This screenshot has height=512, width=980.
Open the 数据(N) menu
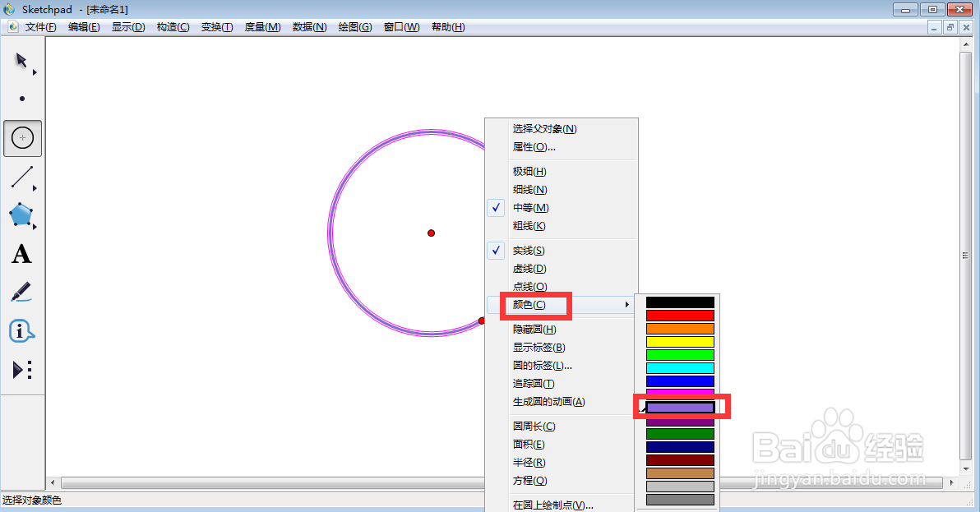(x=309, y=27)
